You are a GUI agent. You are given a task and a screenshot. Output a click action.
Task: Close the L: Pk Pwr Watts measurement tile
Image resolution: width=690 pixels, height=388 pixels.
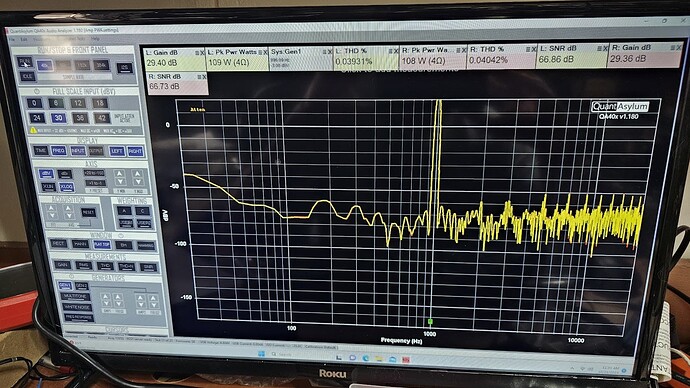tap(265, 52)
